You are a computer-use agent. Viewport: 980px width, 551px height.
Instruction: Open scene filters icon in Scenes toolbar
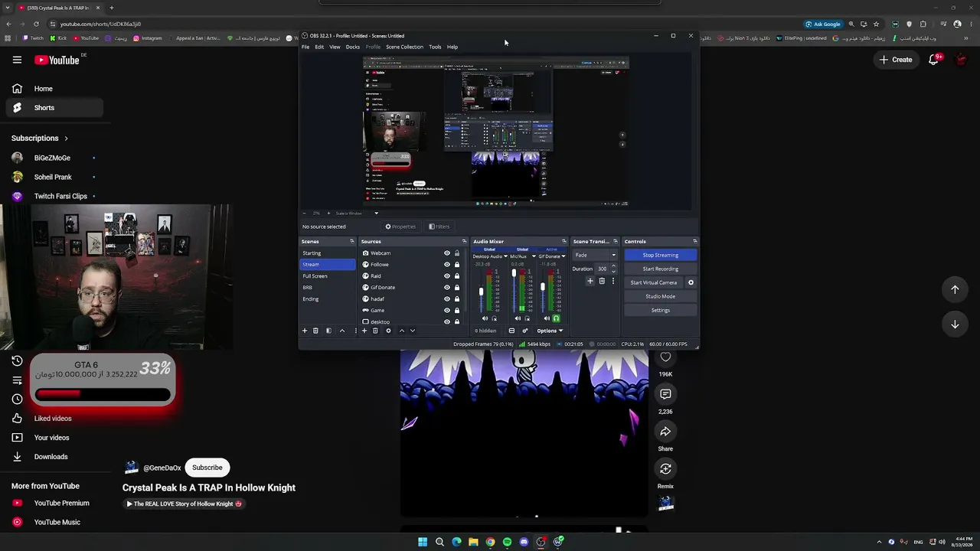coord(328,331)
